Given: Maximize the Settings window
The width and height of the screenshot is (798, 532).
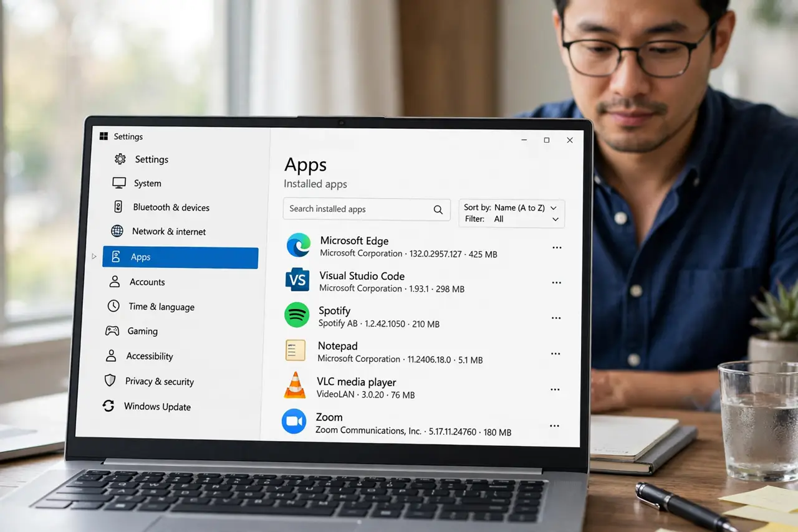Looking at the screenshot, I should point(547,140).
